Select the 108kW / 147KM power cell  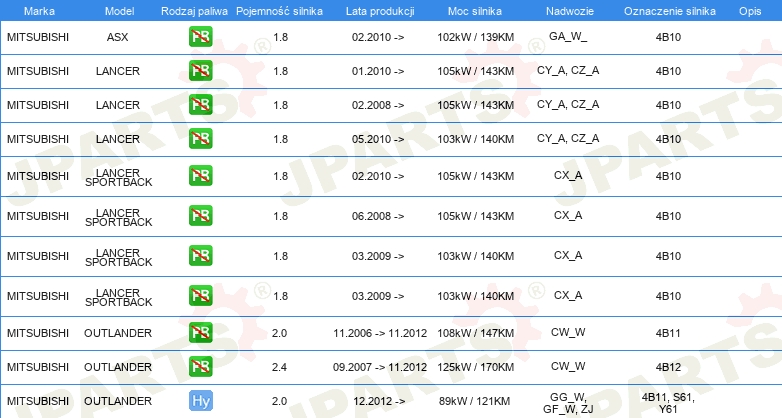pos(475,333)
